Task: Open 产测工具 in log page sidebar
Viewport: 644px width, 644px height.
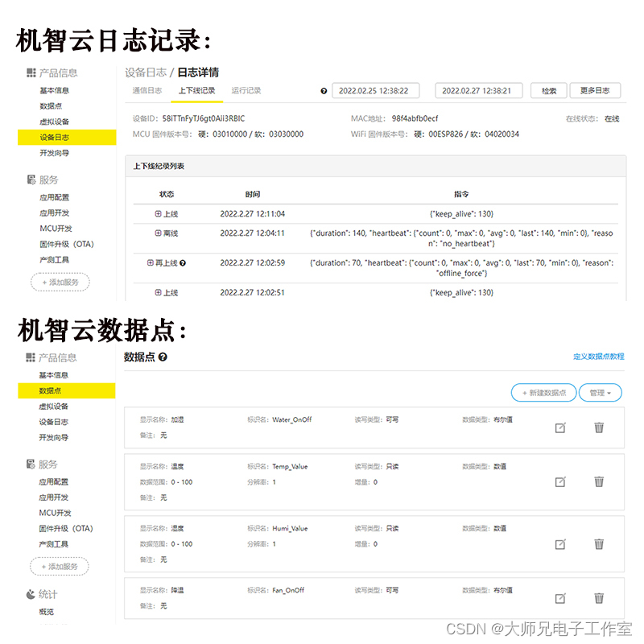Action: pos(54,259)
